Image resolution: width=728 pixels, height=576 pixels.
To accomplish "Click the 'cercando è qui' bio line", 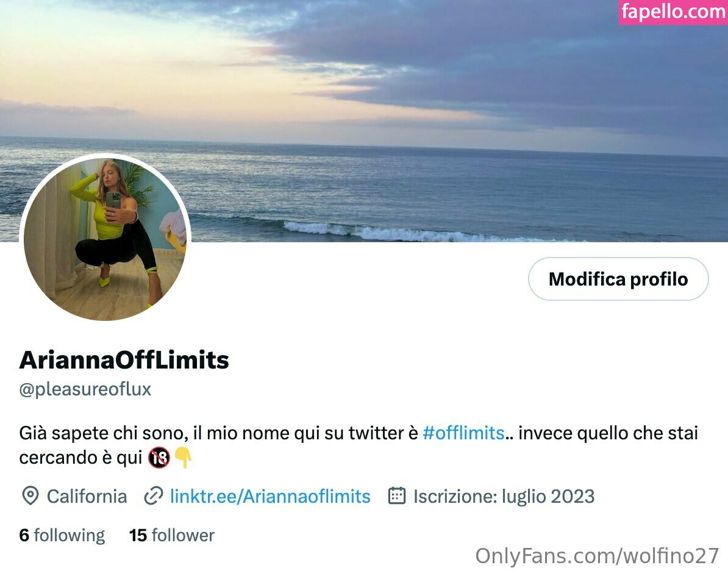I will [x=80, y=458].
